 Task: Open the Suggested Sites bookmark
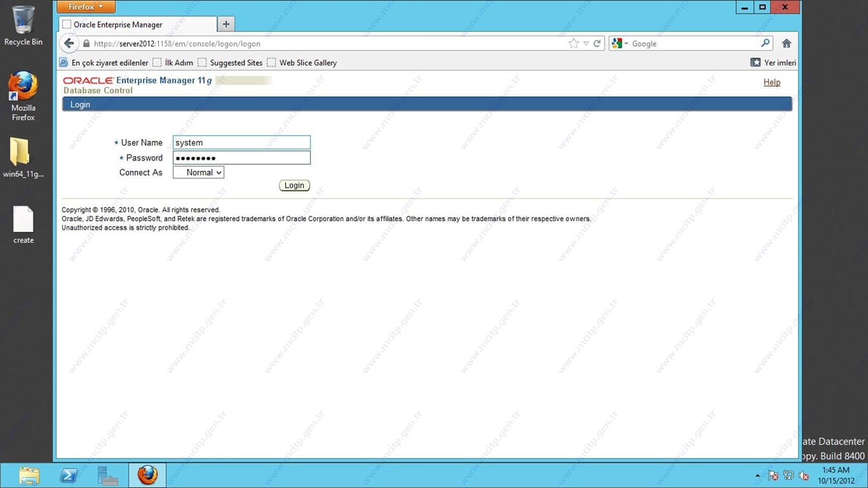230,63
